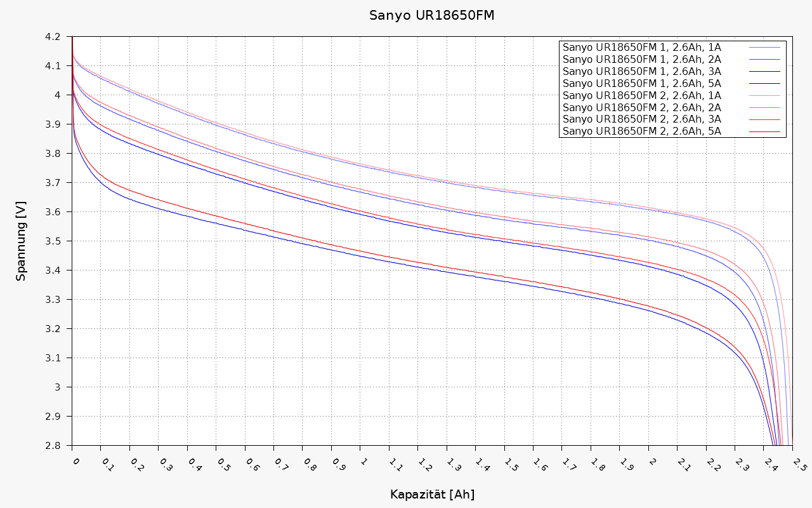Click the y-axis tick label "3.4"

tap(52, 271)
